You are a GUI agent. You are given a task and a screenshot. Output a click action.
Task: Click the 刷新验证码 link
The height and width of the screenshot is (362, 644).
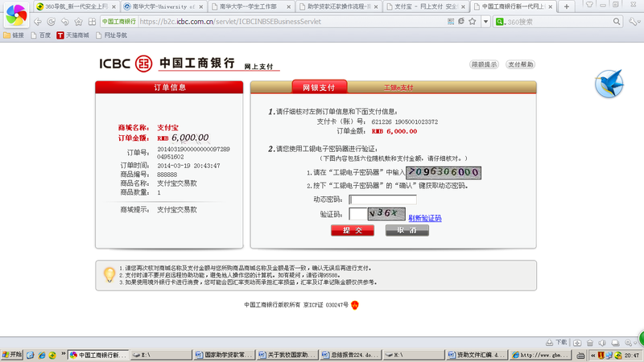click(425, 218)
